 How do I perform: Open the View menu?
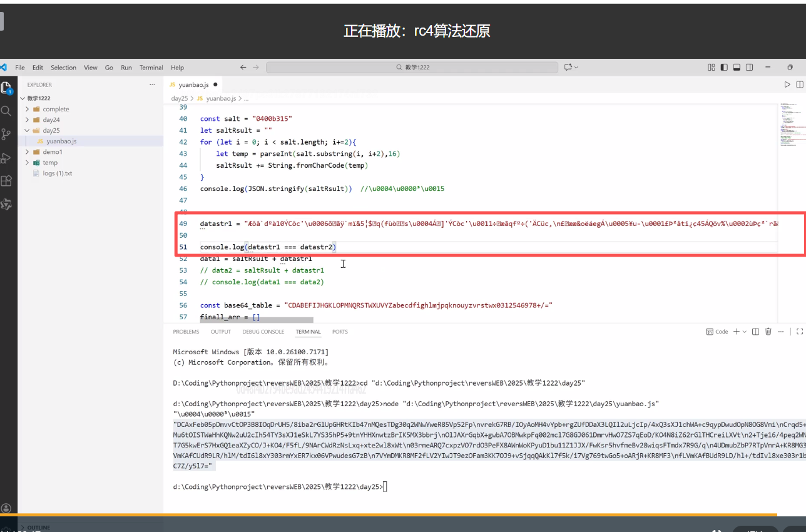(91, 68)
